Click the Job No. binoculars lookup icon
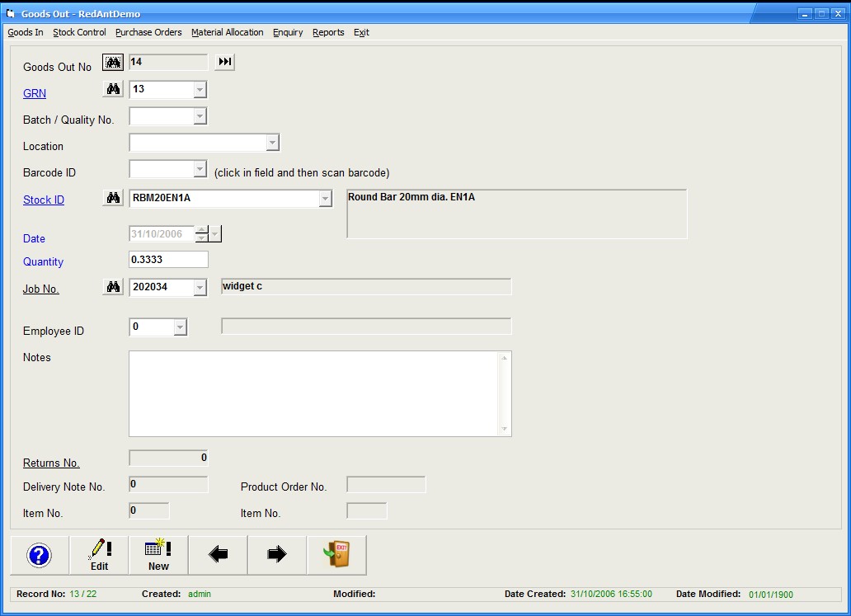851x616 pixels. [x=113, y=287]
